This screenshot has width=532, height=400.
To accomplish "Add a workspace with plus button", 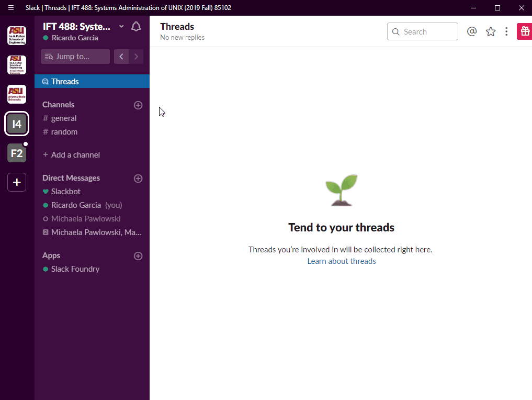I will (x=17, y=182).
